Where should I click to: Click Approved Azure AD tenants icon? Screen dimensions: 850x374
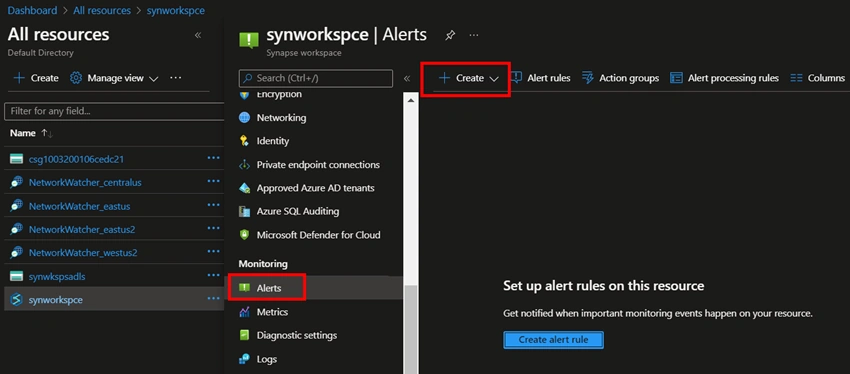[244, 188]
